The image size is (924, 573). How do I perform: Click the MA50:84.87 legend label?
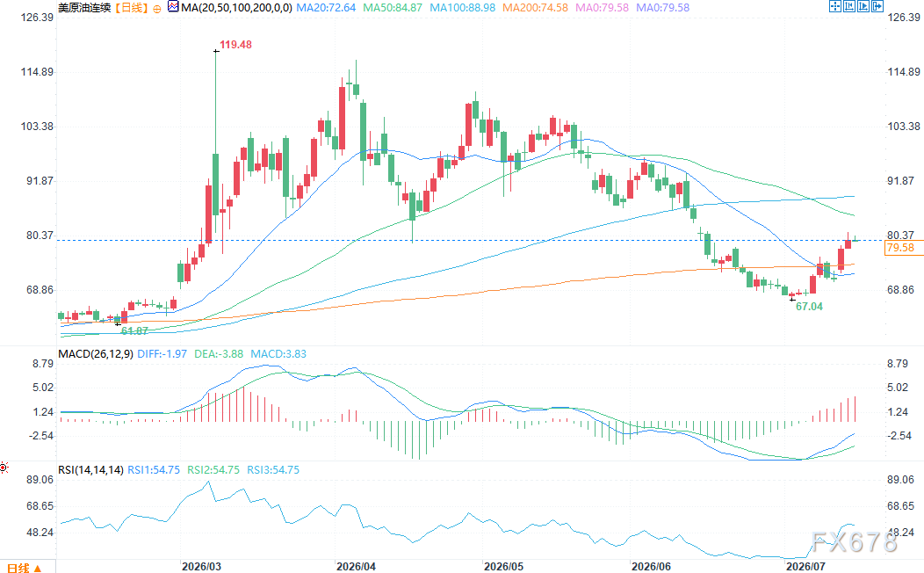393,8
